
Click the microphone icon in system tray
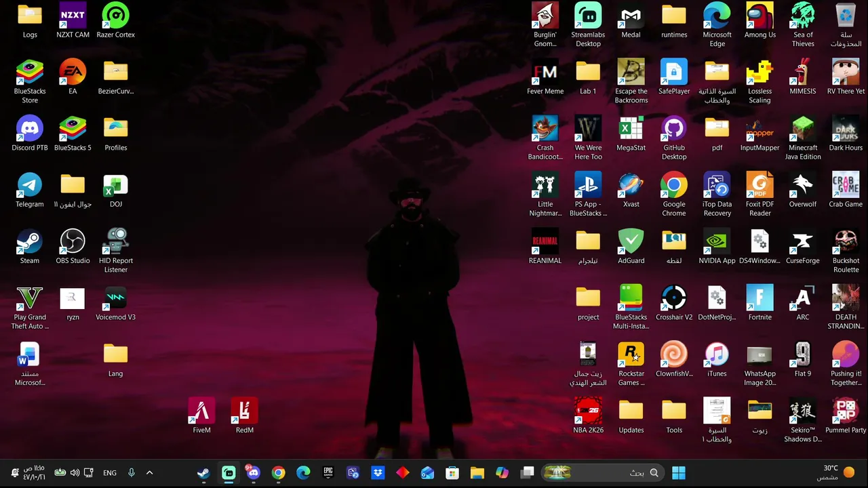(x=132, y=472)
